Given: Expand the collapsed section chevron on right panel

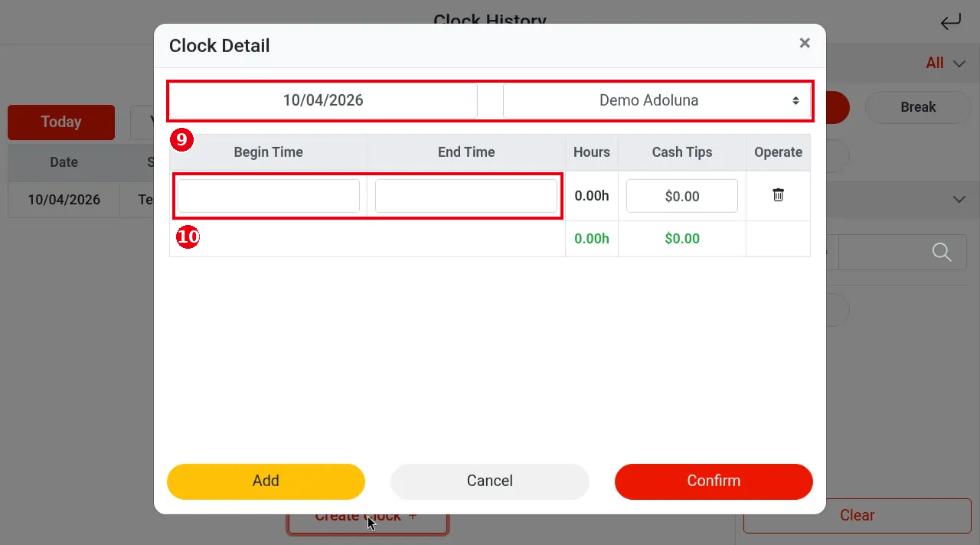Looking at the screenshot, I should click(x=959, y=199).
